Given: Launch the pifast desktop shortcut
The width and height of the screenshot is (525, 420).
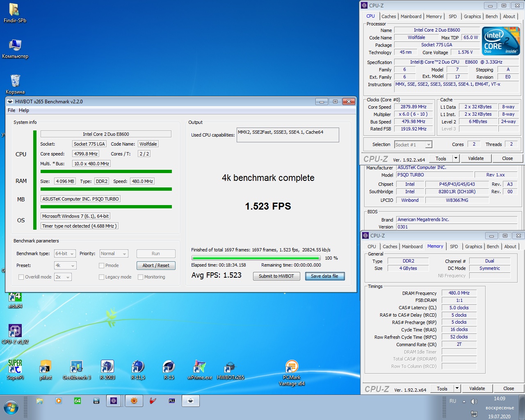Looking at the screenshot, I should coord(46,369).
